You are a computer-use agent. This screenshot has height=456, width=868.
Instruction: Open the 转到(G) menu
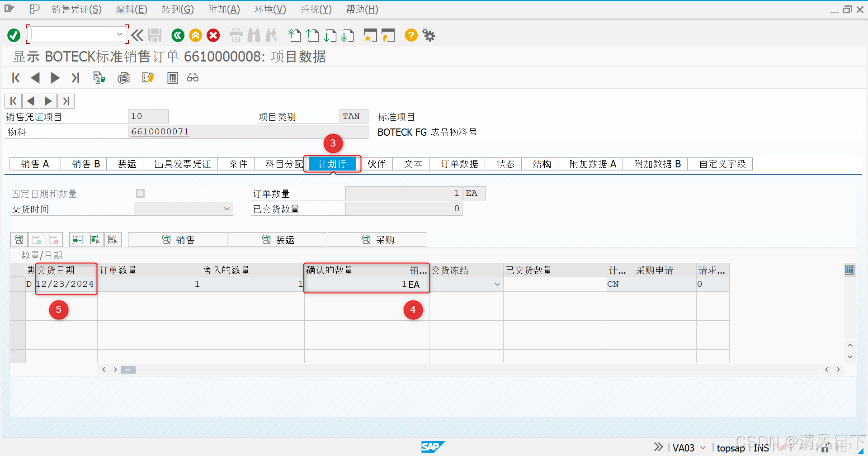[x=178, y=9]
